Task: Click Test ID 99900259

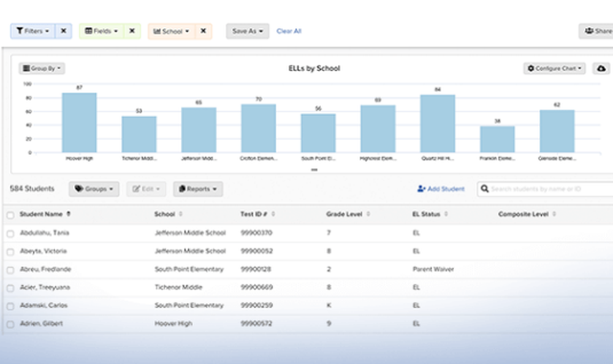Action: pos(257,305)
